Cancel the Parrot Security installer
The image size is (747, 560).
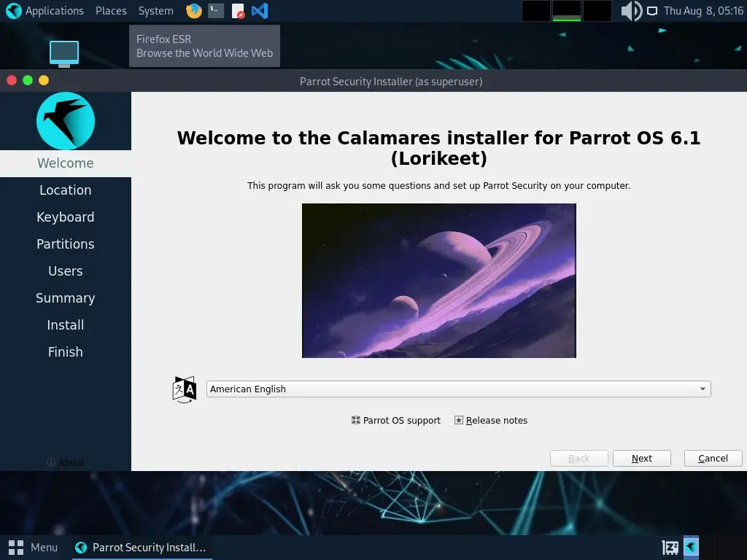pos(713,459)
